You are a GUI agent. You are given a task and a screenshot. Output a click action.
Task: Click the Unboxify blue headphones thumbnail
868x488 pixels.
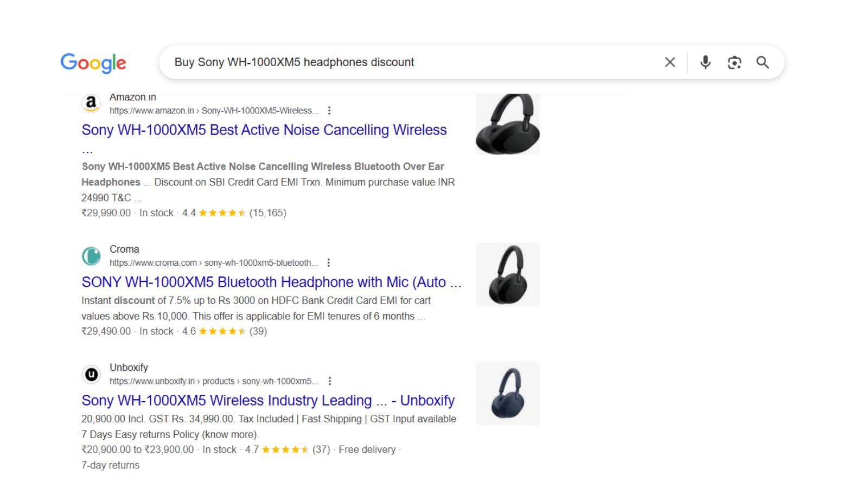508,393
